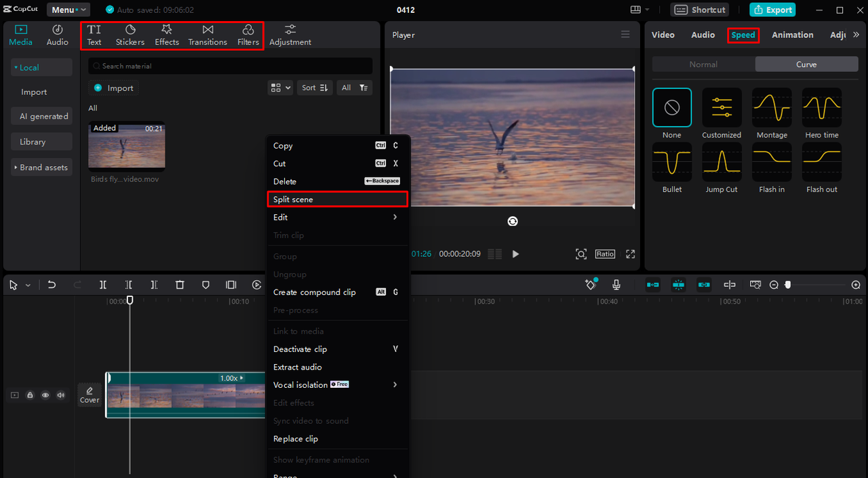Click Delete left split icon
The height and width of the screenshot is (478, 868).
click(129, 285)
